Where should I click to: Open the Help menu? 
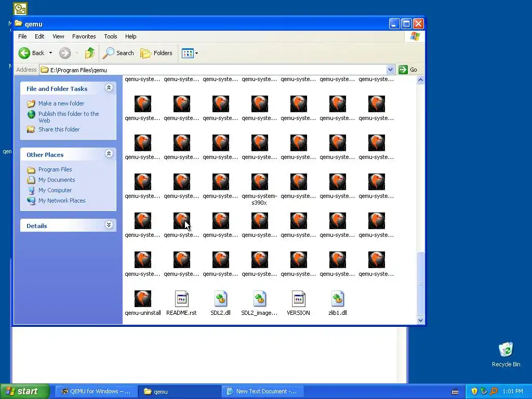(130, 36)
